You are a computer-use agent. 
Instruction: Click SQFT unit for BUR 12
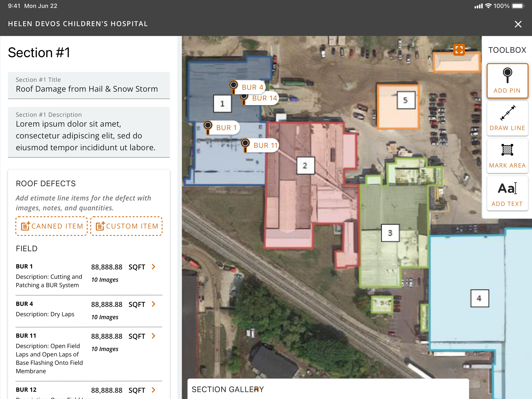[x=137, y=390]
